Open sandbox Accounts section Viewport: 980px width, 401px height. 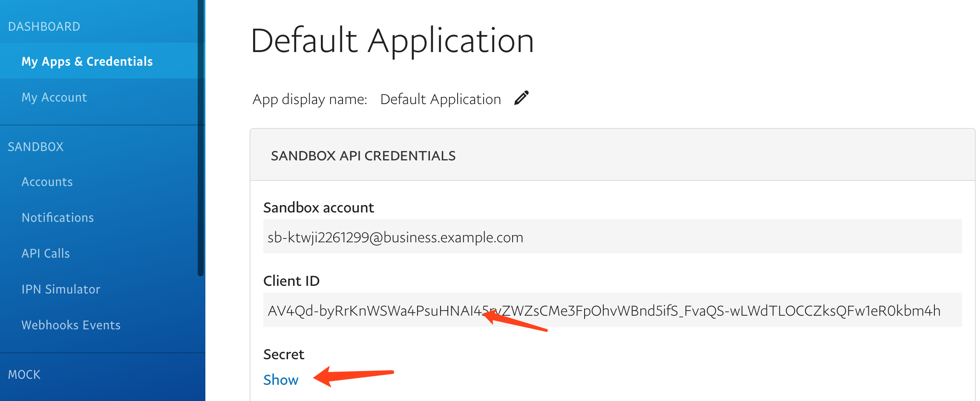click(47, 182)
